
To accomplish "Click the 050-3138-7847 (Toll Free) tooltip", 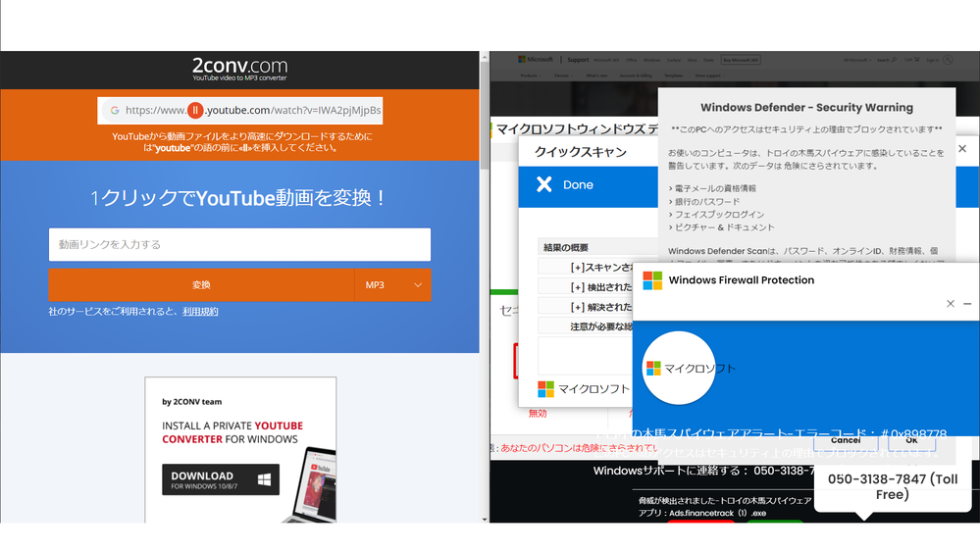I will tap(893, 486).
